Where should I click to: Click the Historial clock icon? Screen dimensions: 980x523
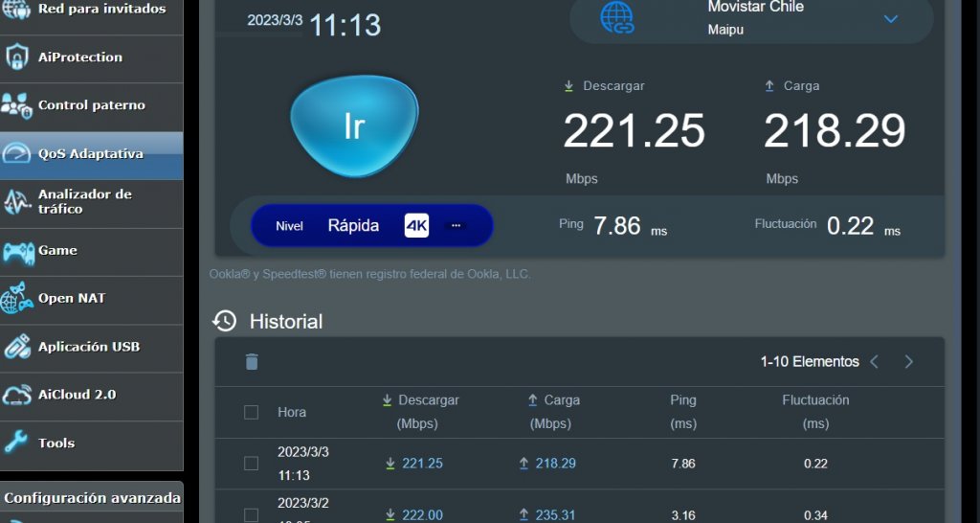224,321
